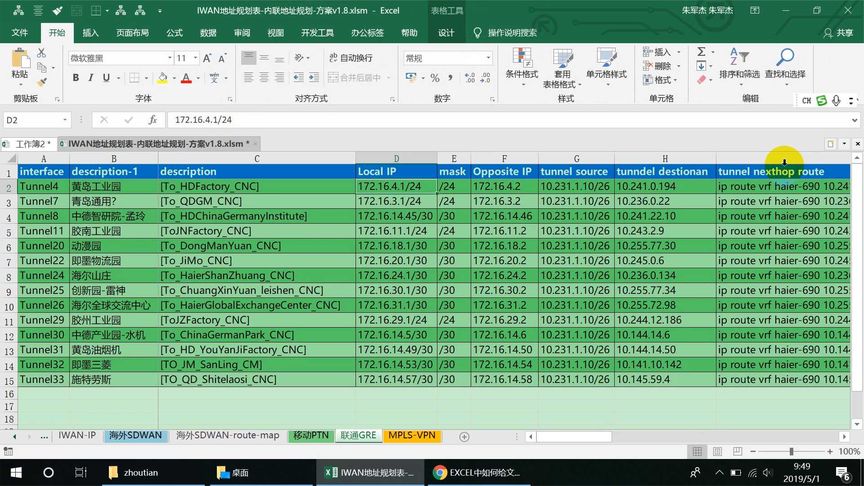The width and height of the screenshot is (864, 486).
Task: Toggle Underline formatting
Action: (x=106, y=78)
